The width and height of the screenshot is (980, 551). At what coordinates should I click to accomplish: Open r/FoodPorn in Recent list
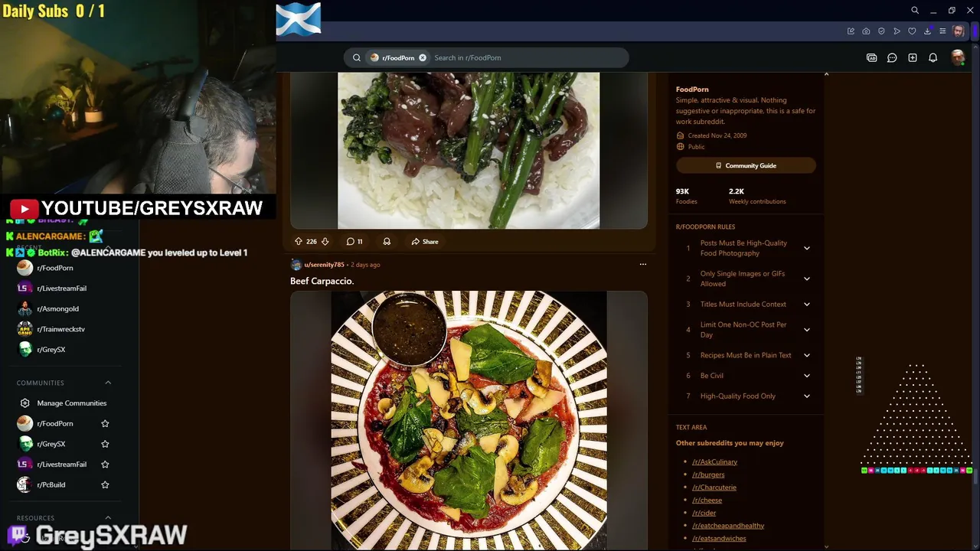click(55, 268)
